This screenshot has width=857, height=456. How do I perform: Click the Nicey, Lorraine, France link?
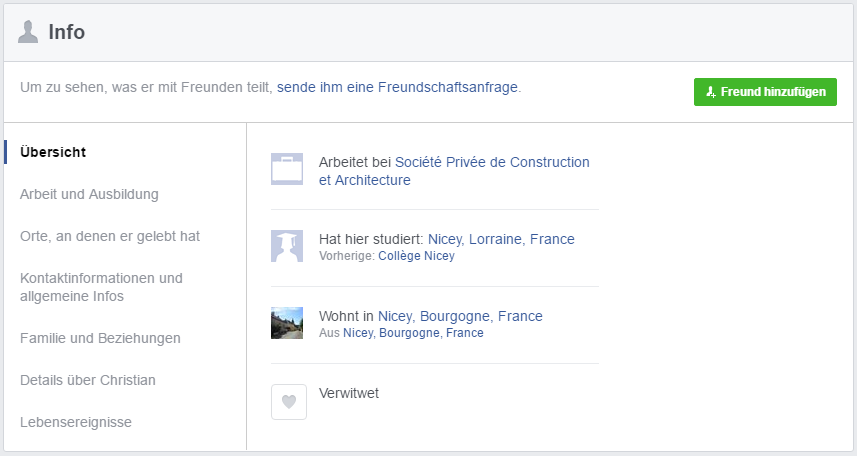point(501,239)
